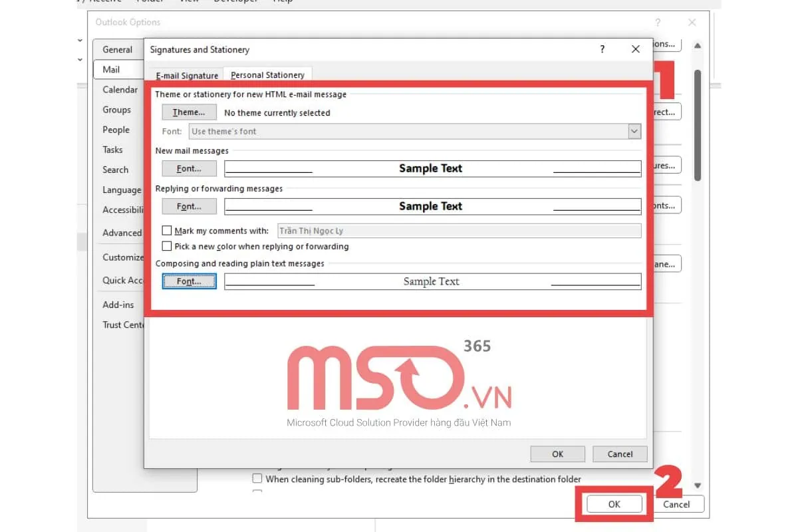The height and width of the screenshot is (532, 798).
Task: Confirm Outlook Options with OK button
Action: tap(614, 504)
